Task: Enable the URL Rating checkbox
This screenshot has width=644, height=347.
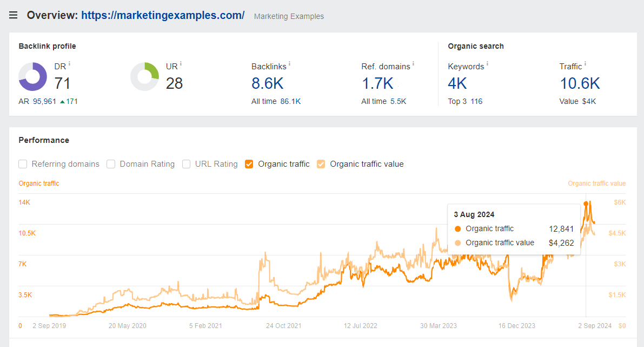Action: tap(187, 163)
